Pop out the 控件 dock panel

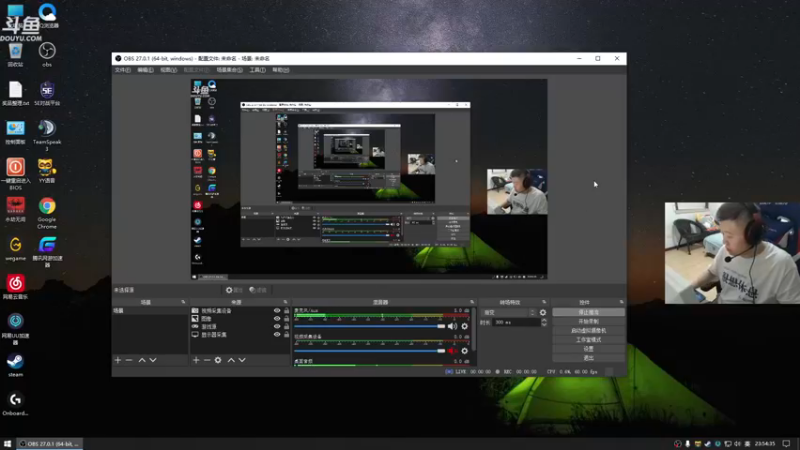point(621,302)
